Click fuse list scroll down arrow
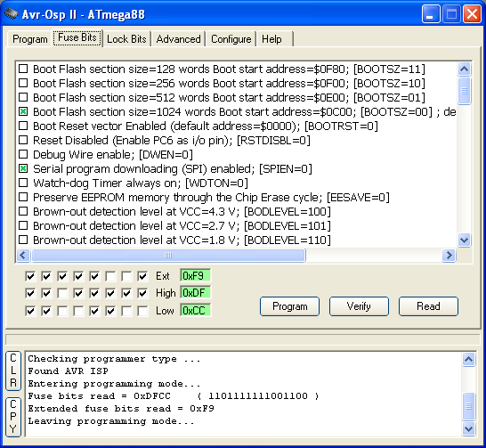The image size is (486, 448). [464, 240]
